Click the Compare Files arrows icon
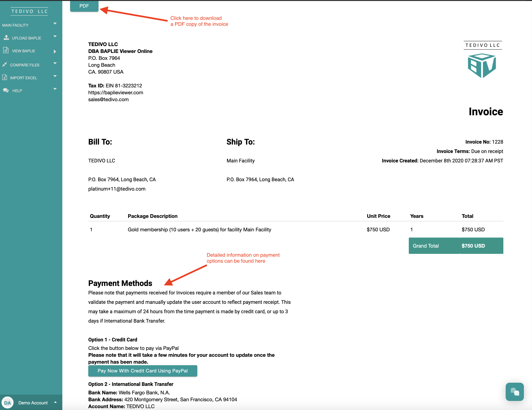This screenshot has height=410, width=532. pos(5,65)
